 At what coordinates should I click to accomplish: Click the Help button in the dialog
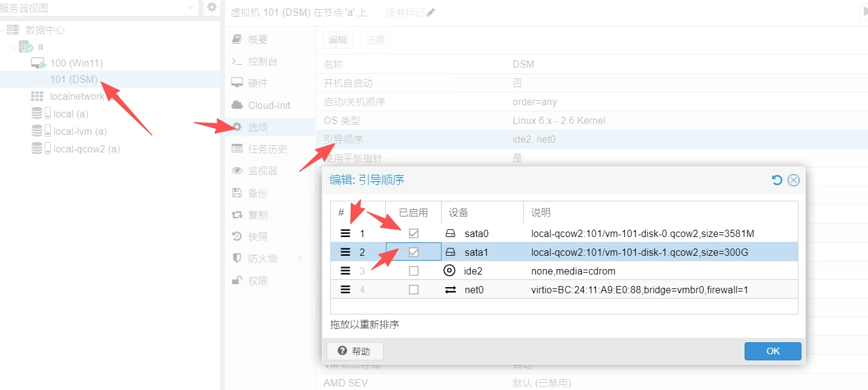pos(354,351)
